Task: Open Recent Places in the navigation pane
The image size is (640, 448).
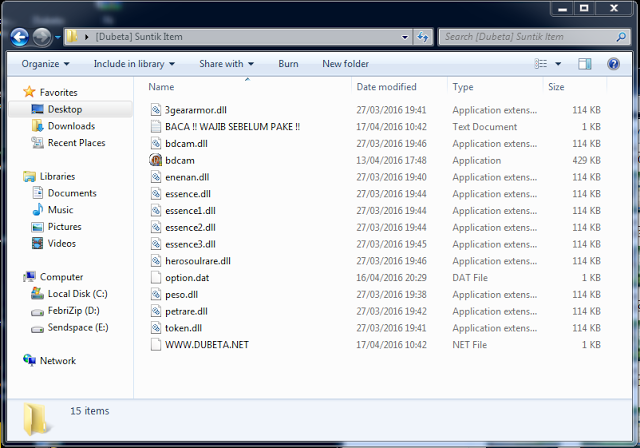Action: 76,143
